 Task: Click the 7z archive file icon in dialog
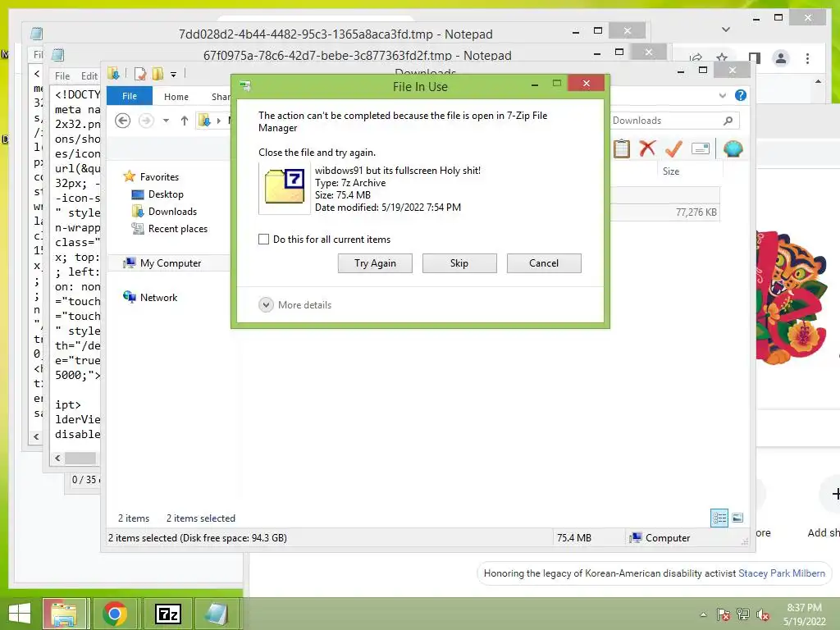click(x=285, y=186)
